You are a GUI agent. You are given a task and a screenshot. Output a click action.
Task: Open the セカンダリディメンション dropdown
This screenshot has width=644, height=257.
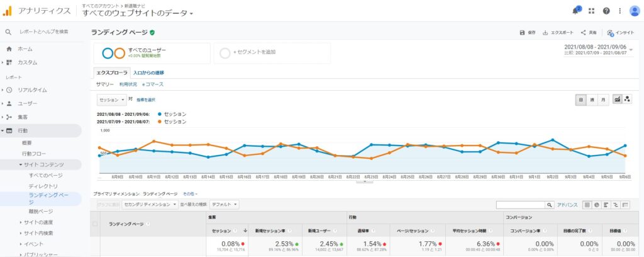(151, 204)
